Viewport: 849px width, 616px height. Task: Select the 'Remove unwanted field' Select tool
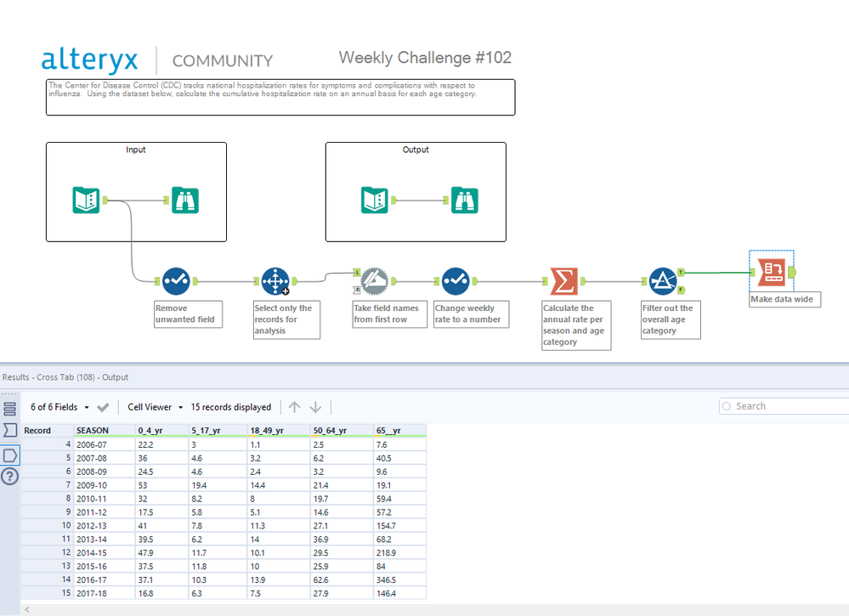[176, 281]
